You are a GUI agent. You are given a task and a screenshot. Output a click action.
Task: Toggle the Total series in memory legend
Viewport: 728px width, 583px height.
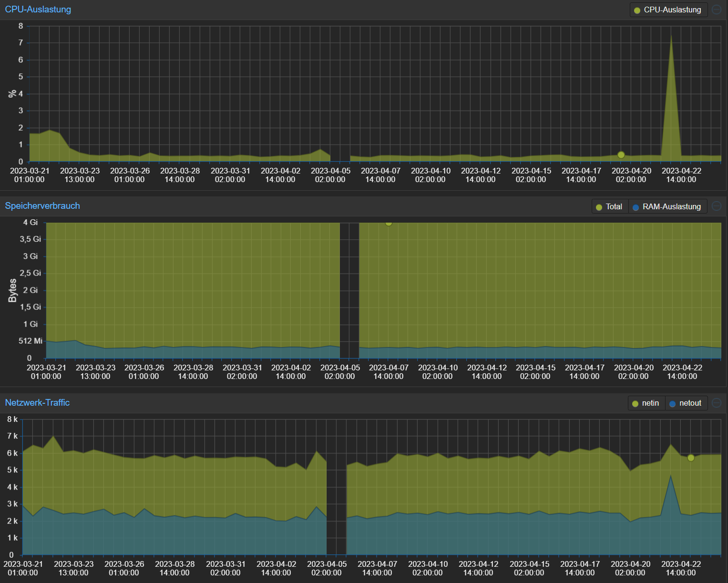609,207
